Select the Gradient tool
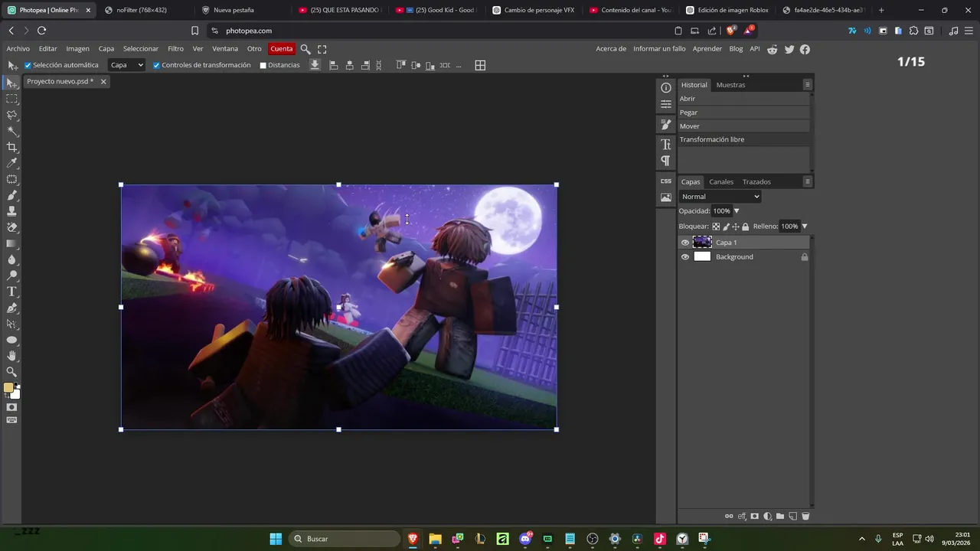Screen dimensions: 980x551 click(11, 243)
